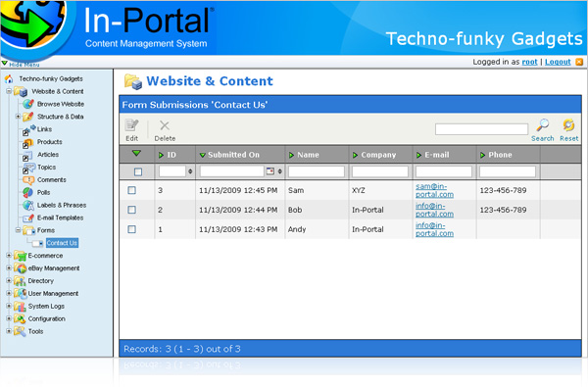Screen dimensions: 588x387
Task: Expand the eBay Management node
Action: tap(9, 267)
